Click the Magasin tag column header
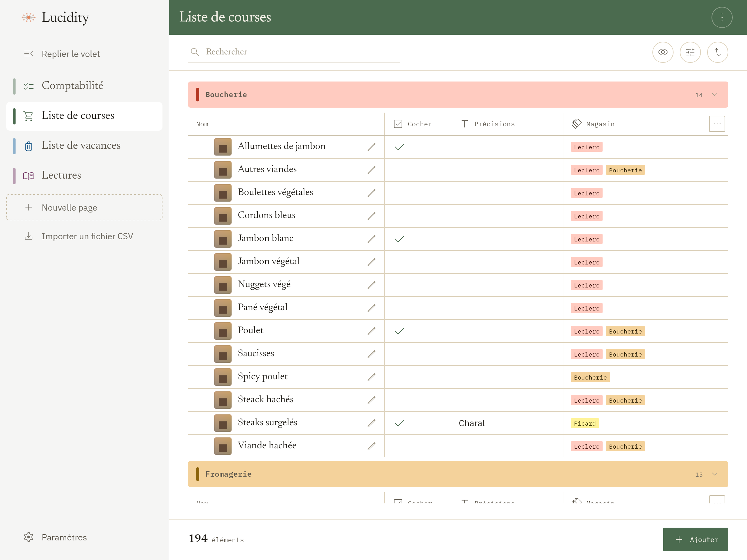The image size is (747, 560). [x=593, y=124]
